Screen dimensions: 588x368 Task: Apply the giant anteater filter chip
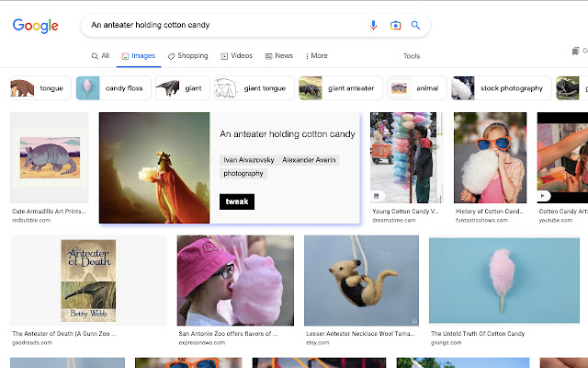click(341, 88)
